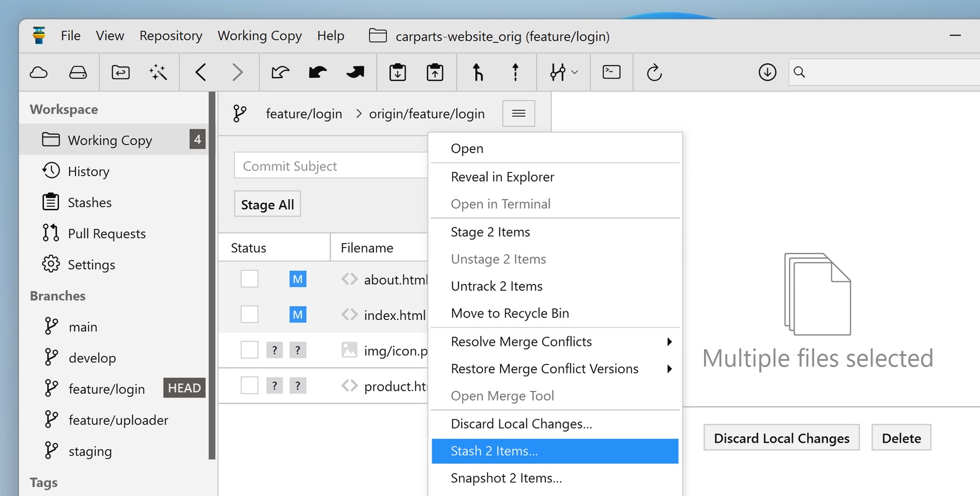The image size is (980, 496).
Task: Navigate back with the left arrow
Action: (x=200, y=73)
